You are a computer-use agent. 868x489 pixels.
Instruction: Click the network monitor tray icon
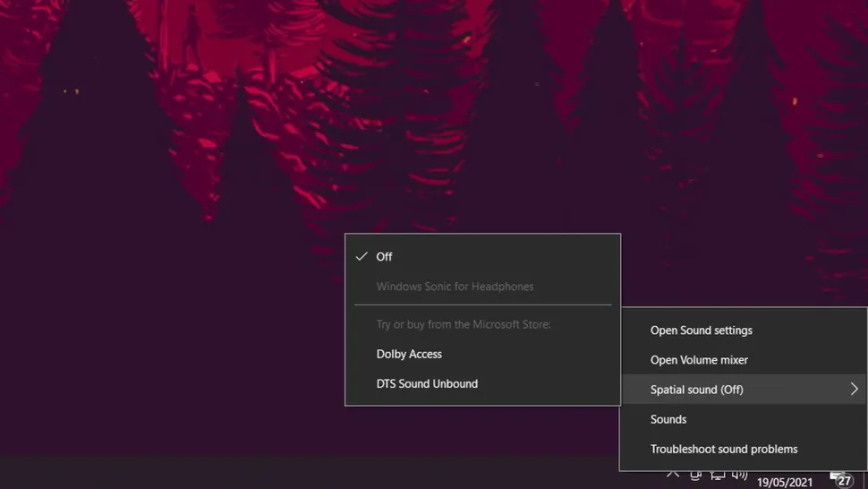point(718,476)
